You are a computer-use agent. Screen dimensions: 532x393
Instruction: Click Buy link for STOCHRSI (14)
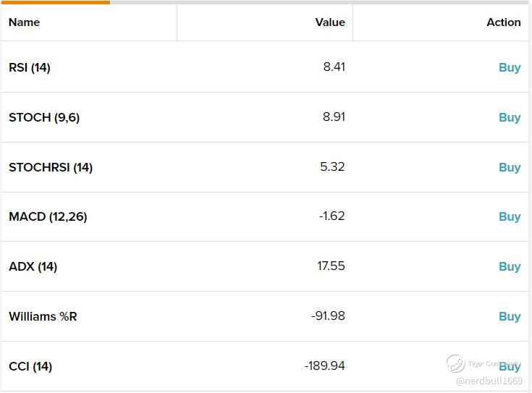[510, 167]
